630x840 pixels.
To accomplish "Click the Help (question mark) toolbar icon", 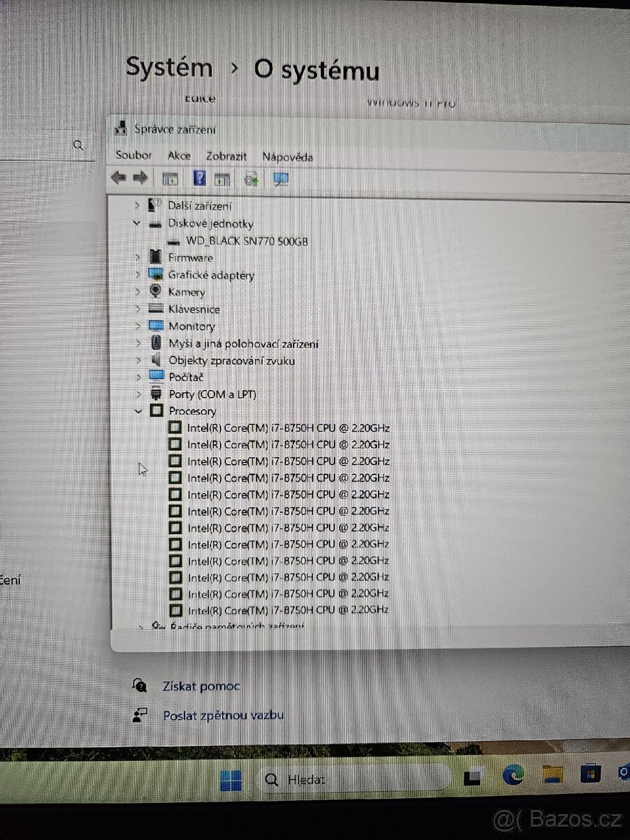I will 199,178.
